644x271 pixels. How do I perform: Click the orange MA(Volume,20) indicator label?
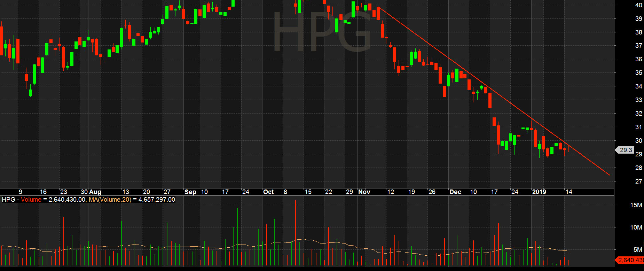(x=109, y=200)
